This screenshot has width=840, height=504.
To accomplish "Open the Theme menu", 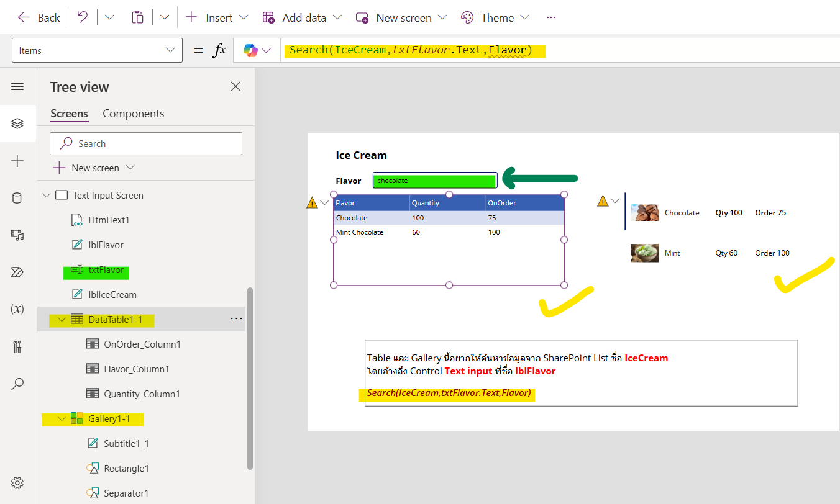I will pos(495,17).
